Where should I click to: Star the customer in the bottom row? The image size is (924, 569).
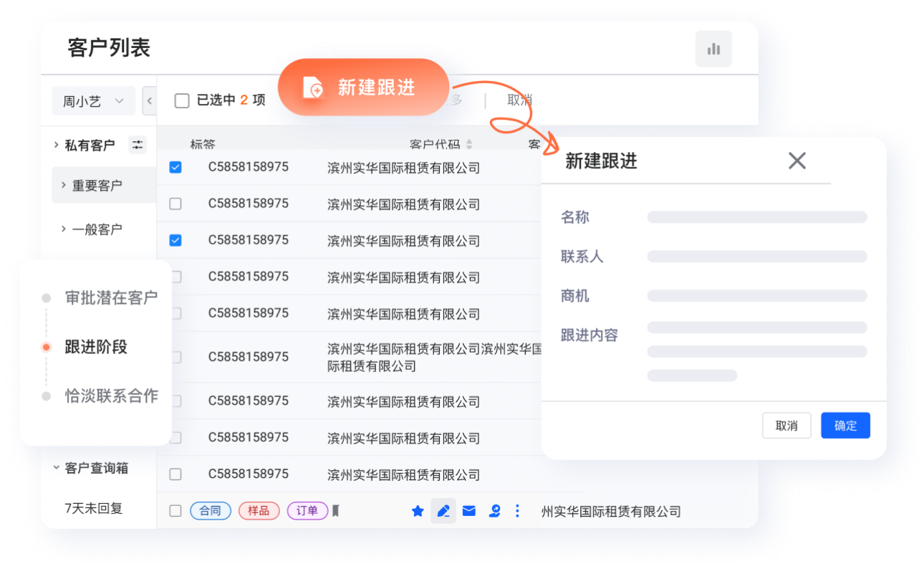tap(418, 511)
